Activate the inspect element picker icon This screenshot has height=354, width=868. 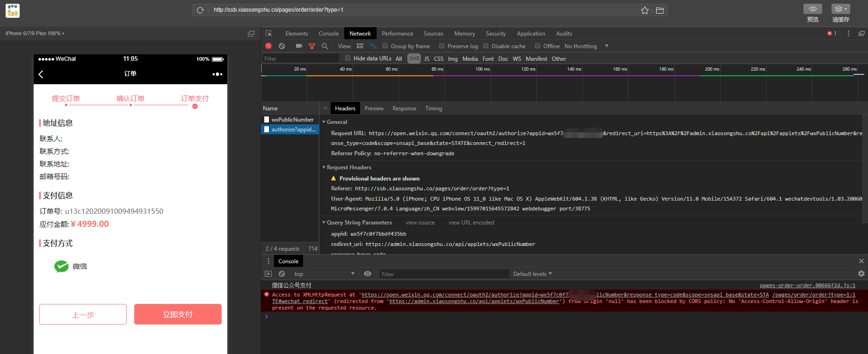click(x=269, y=34)
